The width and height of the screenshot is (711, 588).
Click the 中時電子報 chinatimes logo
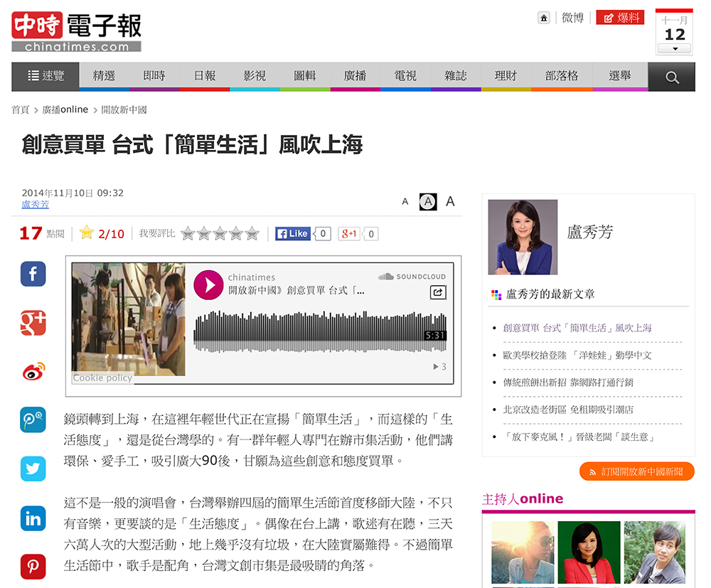[x=77, y=31]
